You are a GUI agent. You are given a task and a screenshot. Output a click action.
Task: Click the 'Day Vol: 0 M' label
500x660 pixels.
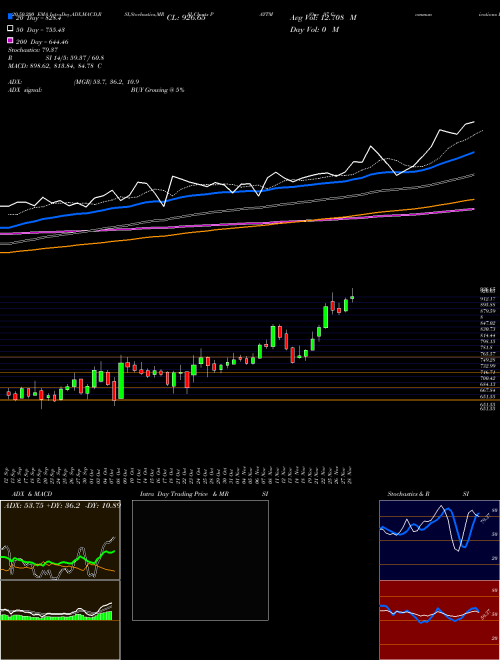pos(314,29)
